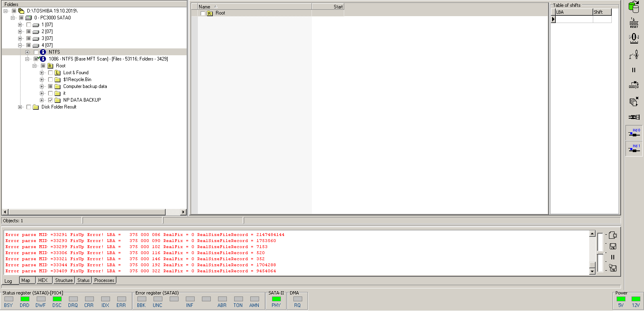Click the $1Recycle.Bin folder icon
644x311 pixels.
(58, 79)
